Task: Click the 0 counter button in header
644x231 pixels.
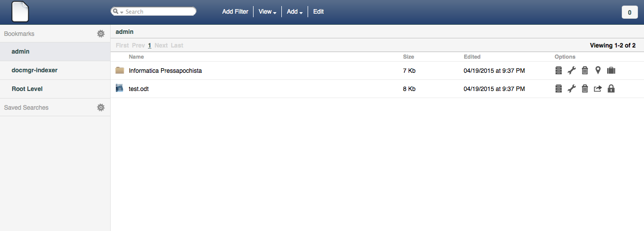Action: click(x=629, y=12)
